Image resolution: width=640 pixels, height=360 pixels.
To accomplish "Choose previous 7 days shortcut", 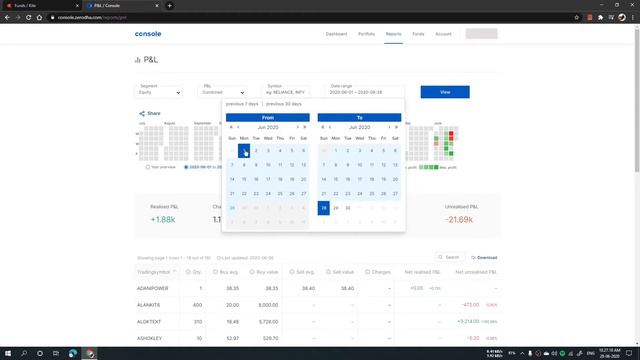I will coord(242,104).
